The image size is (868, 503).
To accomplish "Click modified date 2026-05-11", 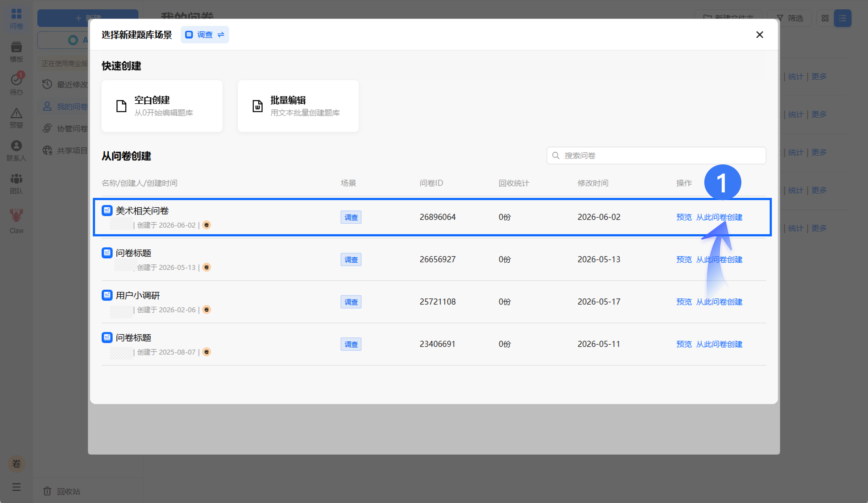I will 599,344.
